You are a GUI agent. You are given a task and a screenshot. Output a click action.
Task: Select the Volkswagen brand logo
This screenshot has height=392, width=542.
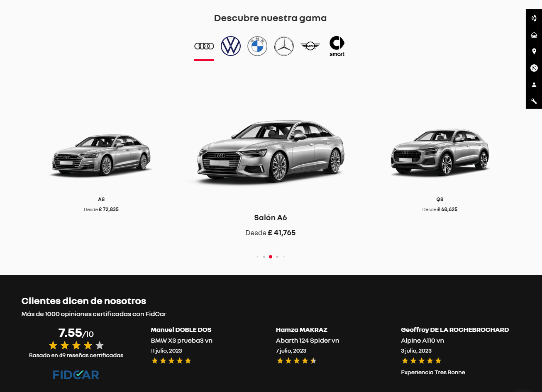pos(231,46)
